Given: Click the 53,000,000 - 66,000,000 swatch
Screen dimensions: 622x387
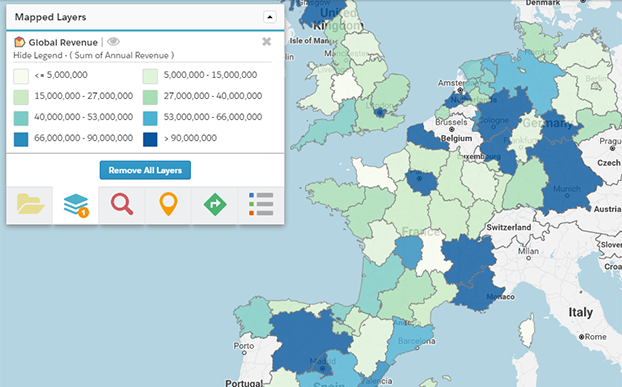Looking at the screenshot, I should tap(150, 118).
